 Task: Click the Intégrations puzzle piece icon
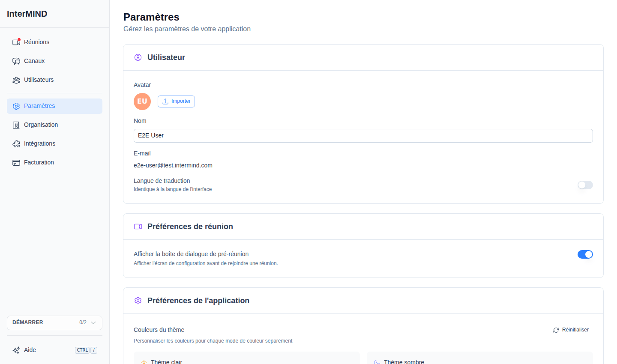coord(16,143)
